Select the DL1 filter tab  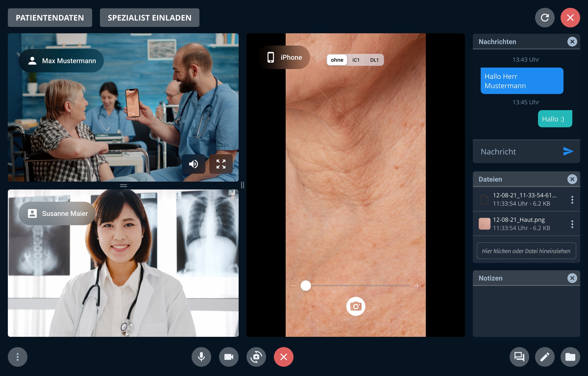(374, 60)
